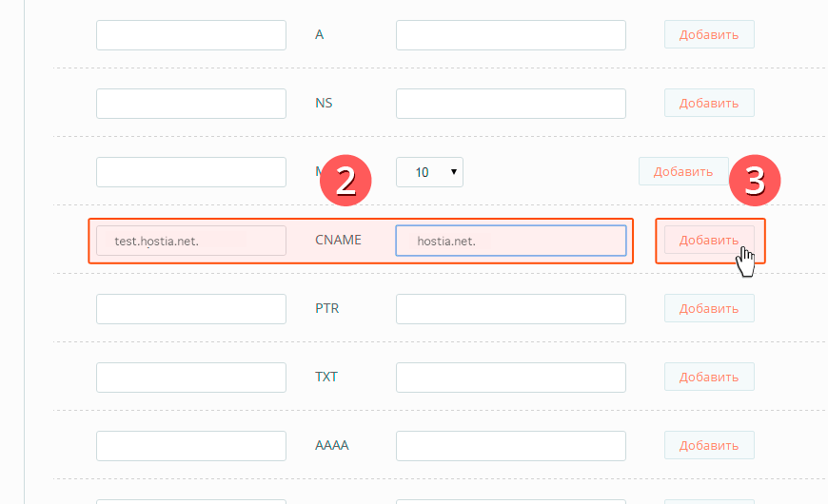This screenshot has width=828, height=504.
Task: Click the Добавить button in MX row
Action: coord(683,171)
